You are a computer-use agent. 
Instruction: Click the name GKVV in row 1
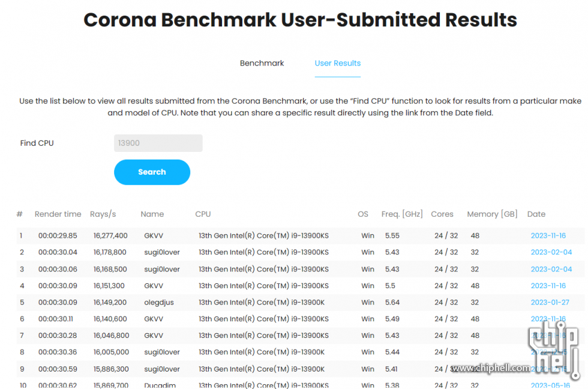point(154,235)
